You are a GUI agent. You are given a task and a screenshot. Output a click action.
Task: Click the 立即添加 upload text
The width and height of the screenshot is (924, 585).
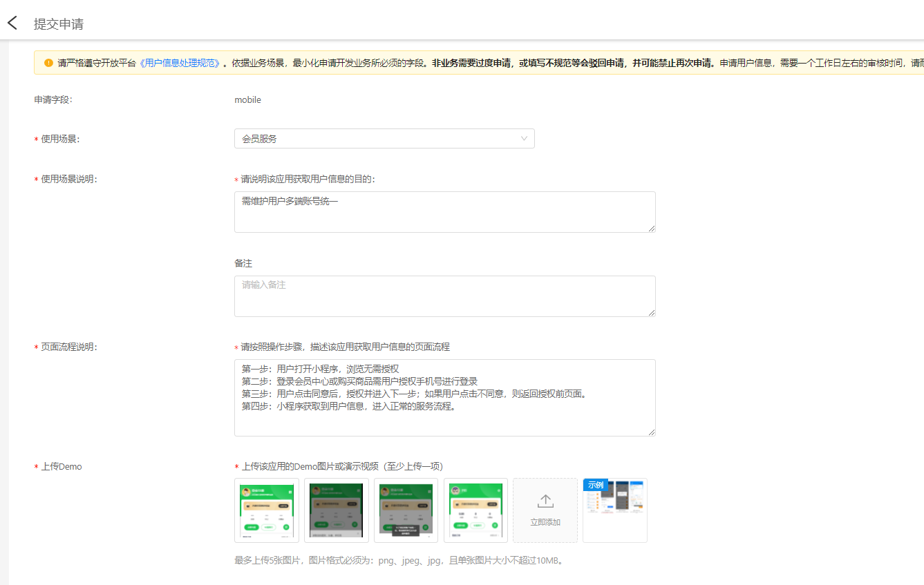(x=545, y=523)
